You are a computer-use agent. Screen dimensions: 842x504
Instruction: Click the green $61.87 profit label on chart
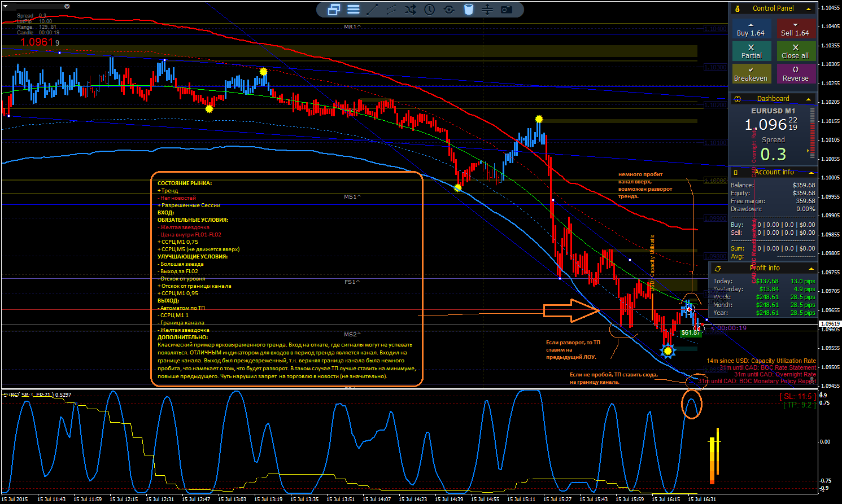(x=690, y=333)
